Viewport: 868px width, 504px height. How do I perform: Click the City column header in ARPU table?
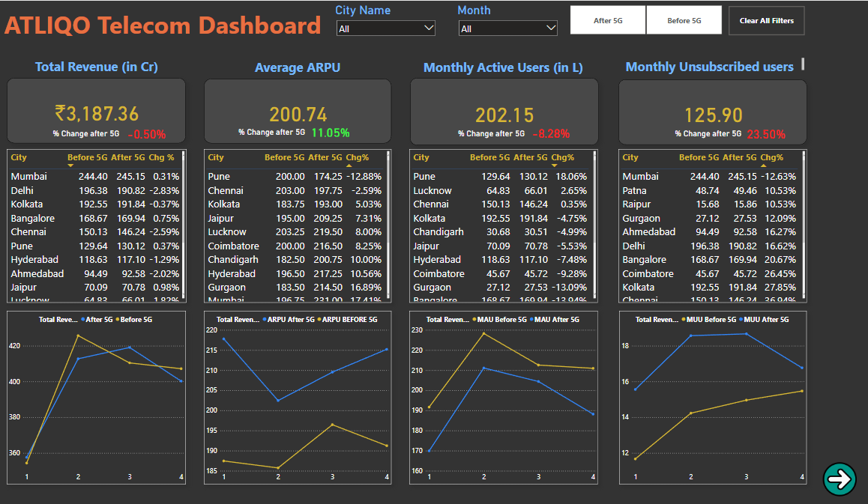(x=216, y=157)
